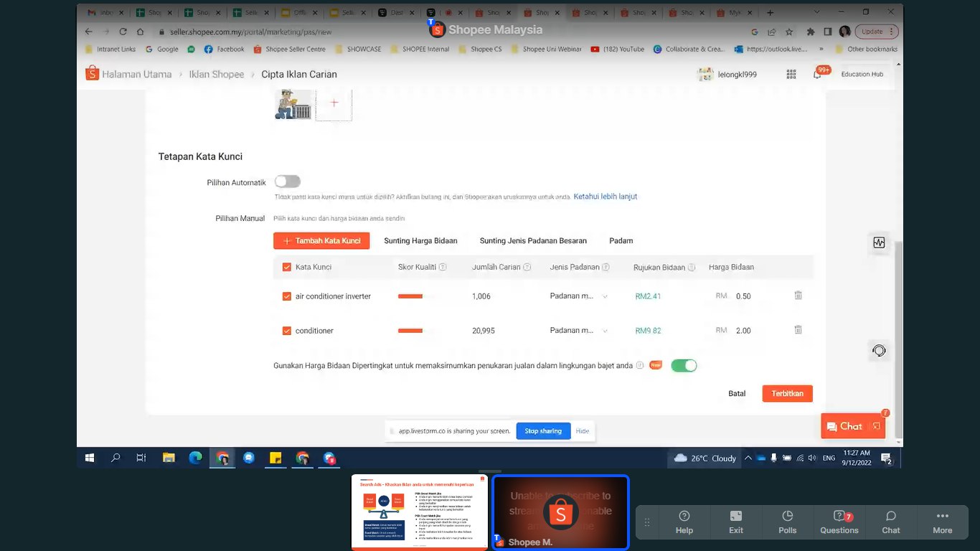
Task: Click the info icon after bajet anda
Action: point(640,365)
